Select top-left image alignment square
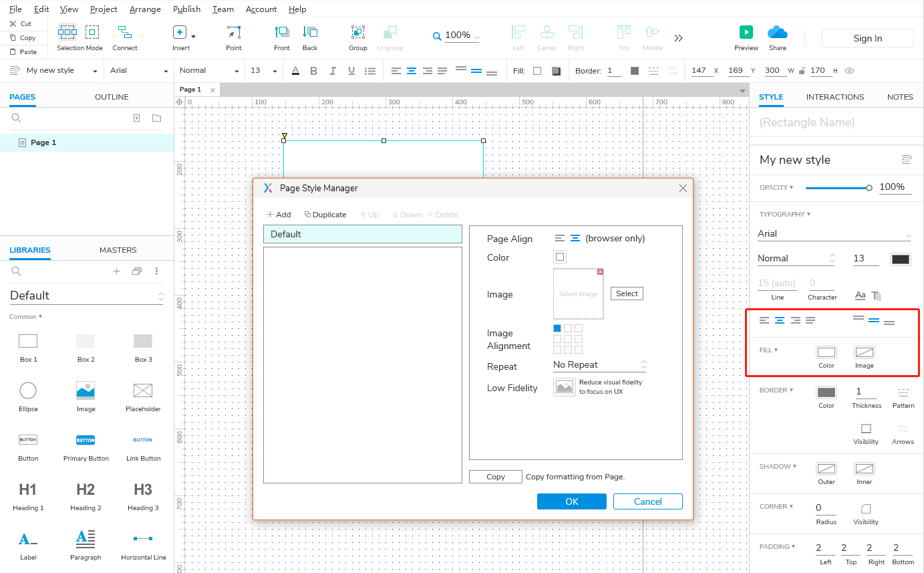 [557, 328]
